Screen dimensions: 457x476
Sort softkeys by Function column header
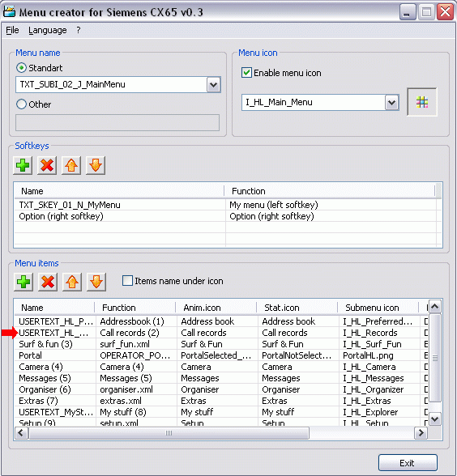coord(330,191)
